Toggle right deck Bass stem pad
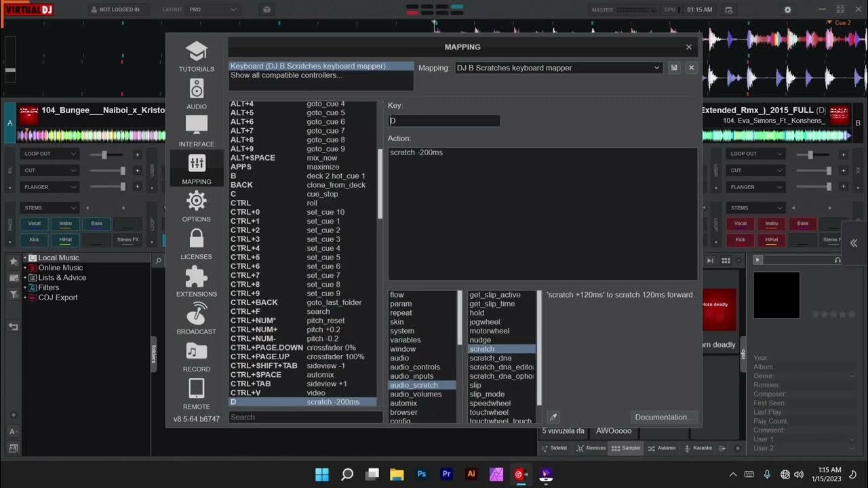 point(803,223)
